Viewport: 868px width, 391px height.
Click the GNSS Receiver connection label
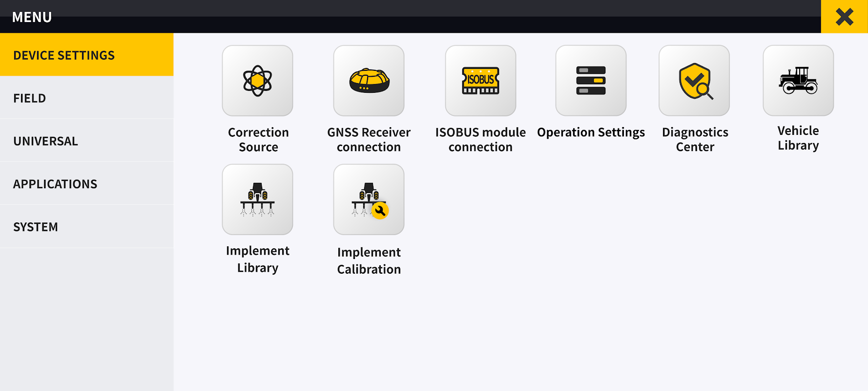point(369,140)
